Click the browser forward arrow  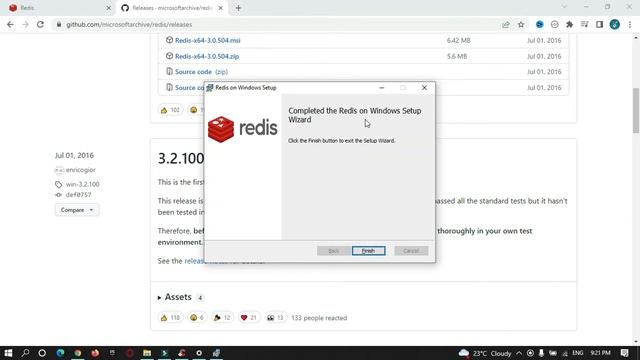pos(25,24)
